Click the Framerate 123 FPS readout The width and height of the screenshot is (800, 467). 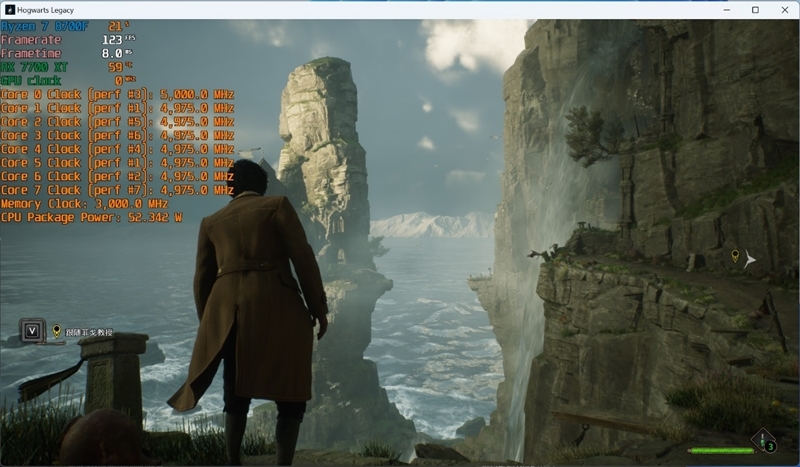point(68,40)
